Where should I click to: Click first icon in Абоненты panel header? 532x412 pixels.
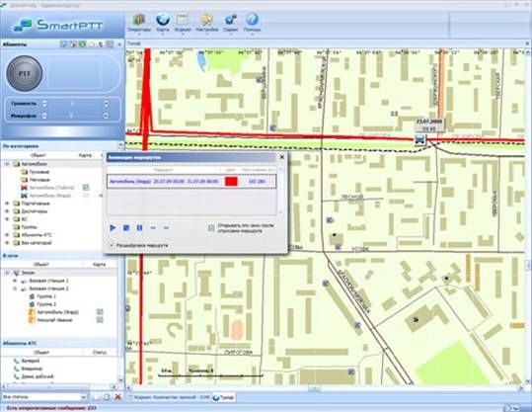63,44
